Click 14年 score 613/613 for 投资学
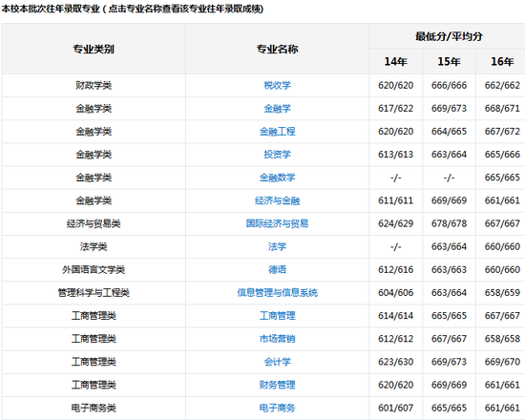 [x=396, y=155]
